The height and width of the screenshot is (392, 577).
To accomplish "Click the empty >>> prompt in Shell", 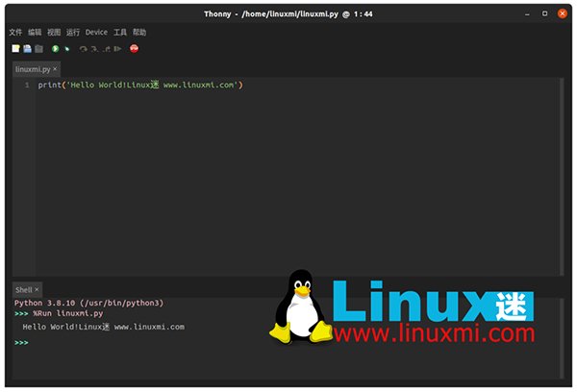I will pyautogui.click(x=21, y=342).
